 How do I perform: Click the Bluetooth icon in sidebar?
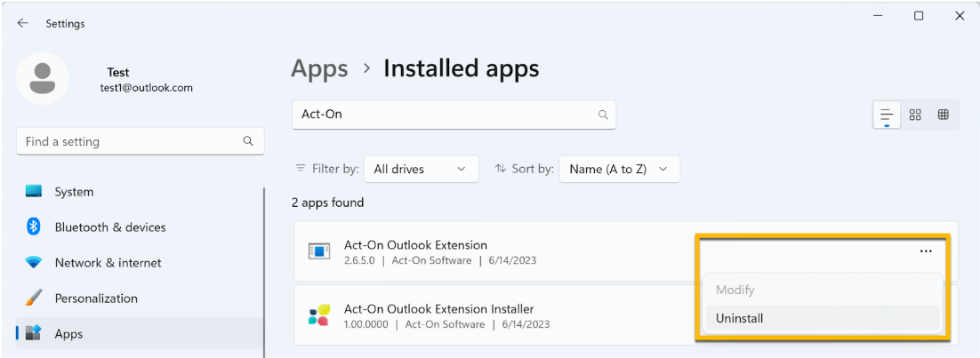coord(34,227)
